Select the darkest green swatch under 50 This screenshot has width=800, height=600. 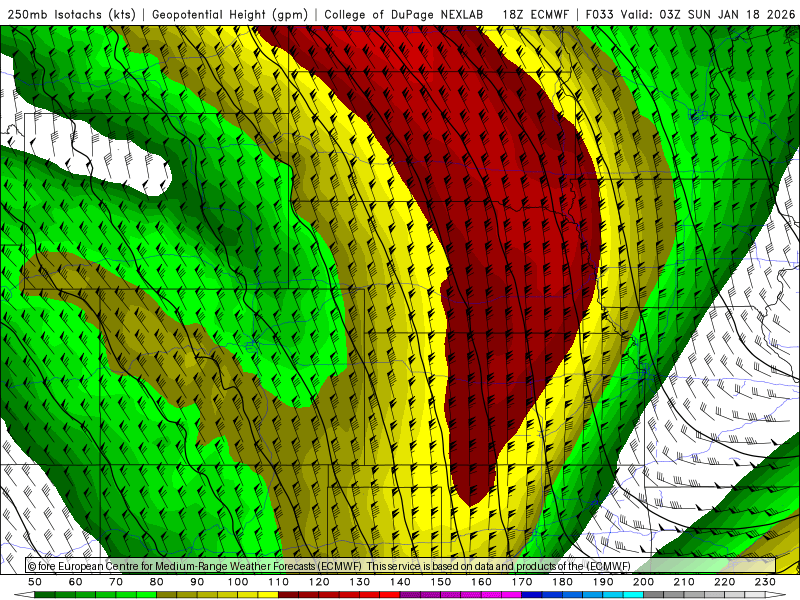pyautogui.click(x=45, y=595)
